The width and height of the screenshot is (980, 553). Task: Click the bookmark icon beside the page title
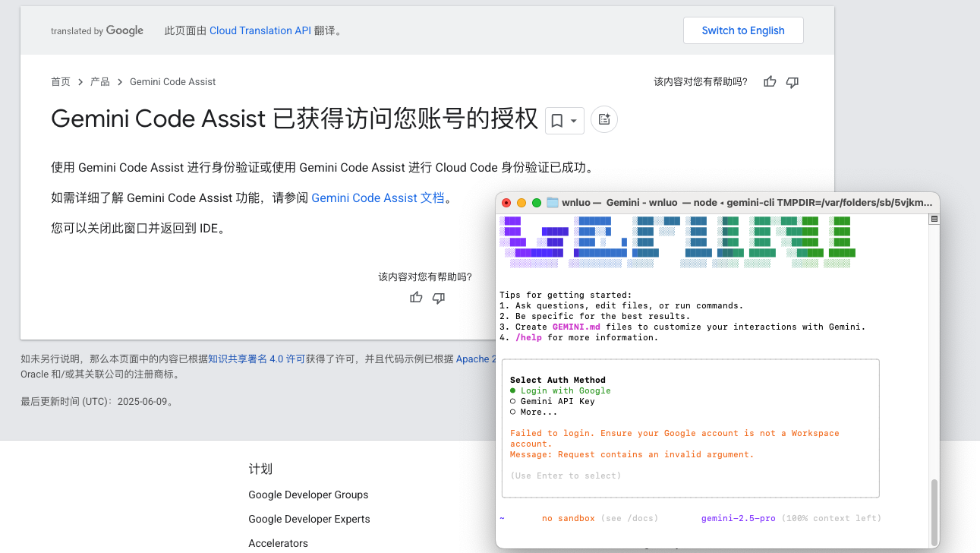point(556,120)
